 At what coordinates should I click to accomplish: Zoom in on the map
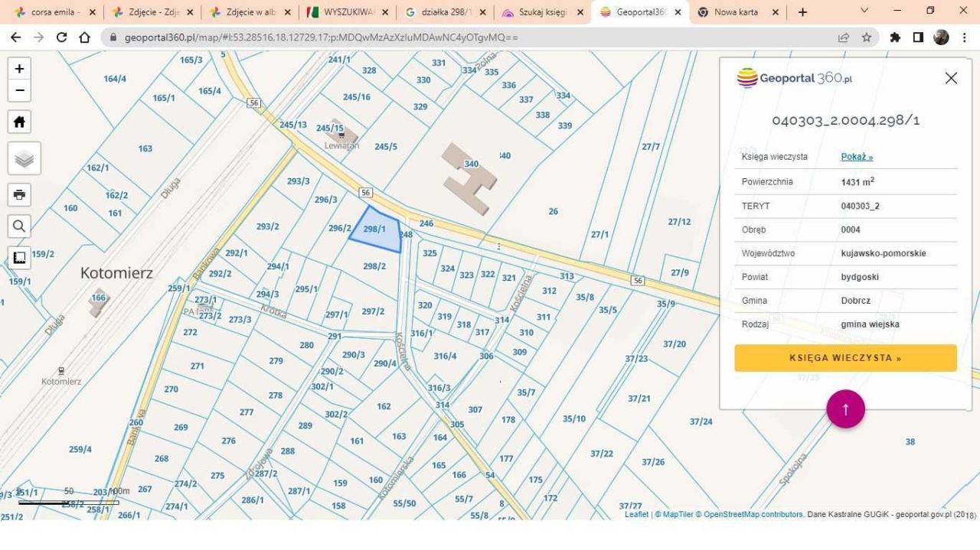click(19, 69)
